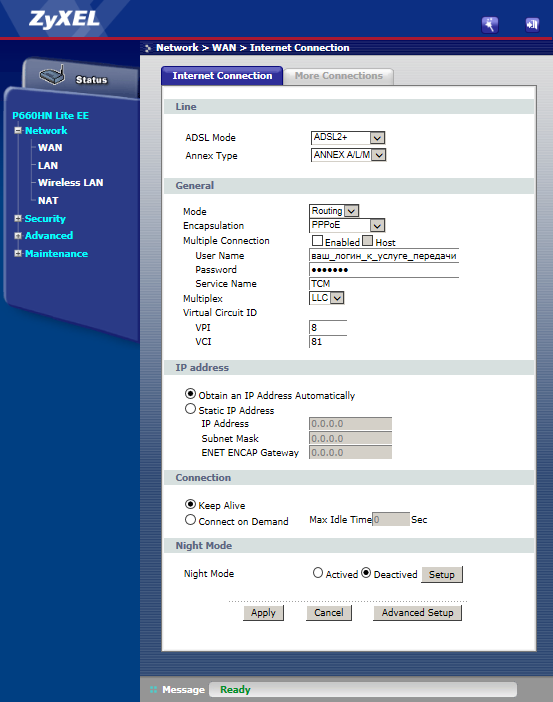Viewport: 553px width, 702px height.
Task: Click the logout icon in the header
Action: pos(532,25)
